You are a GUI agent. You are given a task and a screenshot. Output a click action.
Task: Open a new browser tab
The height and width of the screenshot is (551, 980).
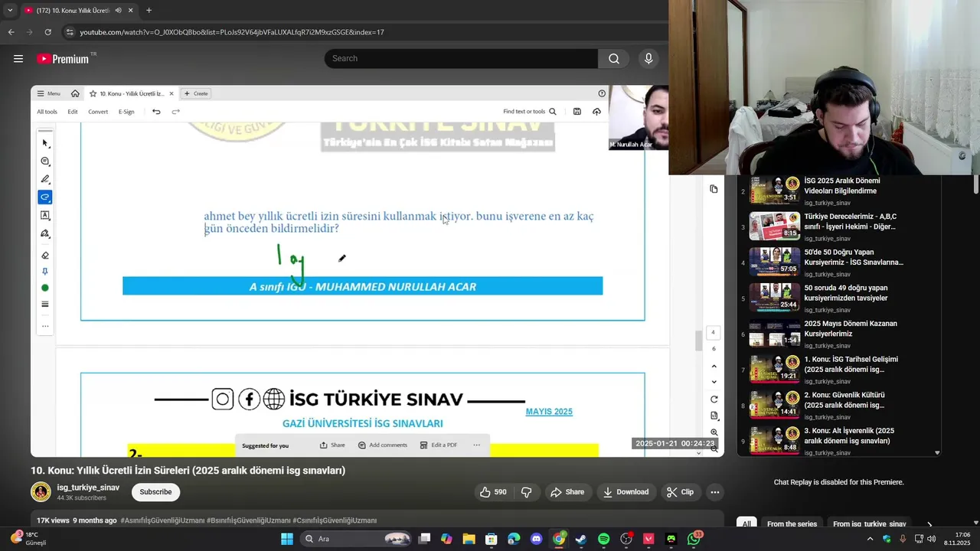point(149,11)
